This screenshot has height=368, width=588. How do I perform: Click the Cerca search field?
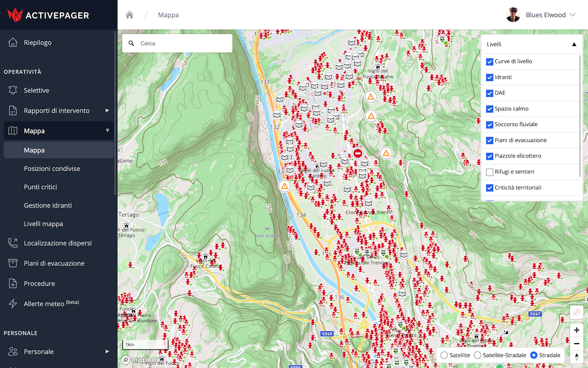click(x=177, y=43)
